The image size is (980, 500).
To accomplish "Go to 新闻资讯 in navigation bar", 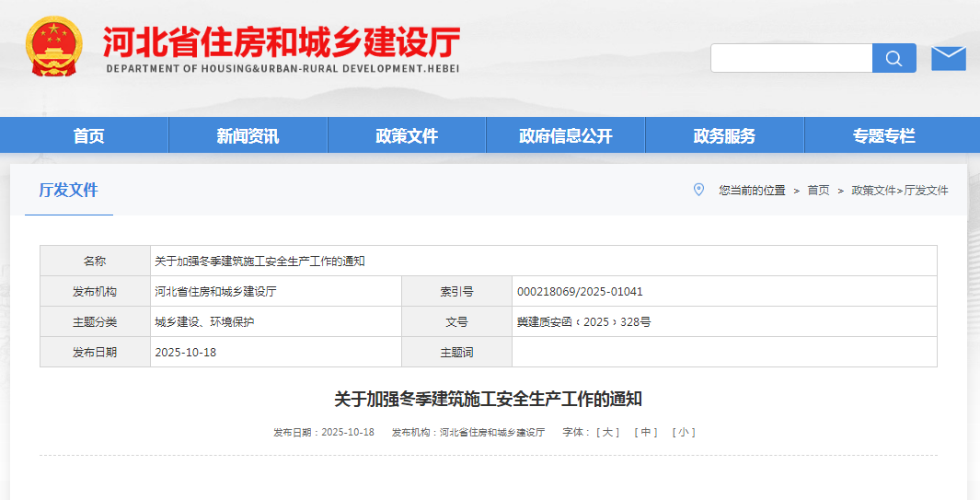I will point(248,136).
